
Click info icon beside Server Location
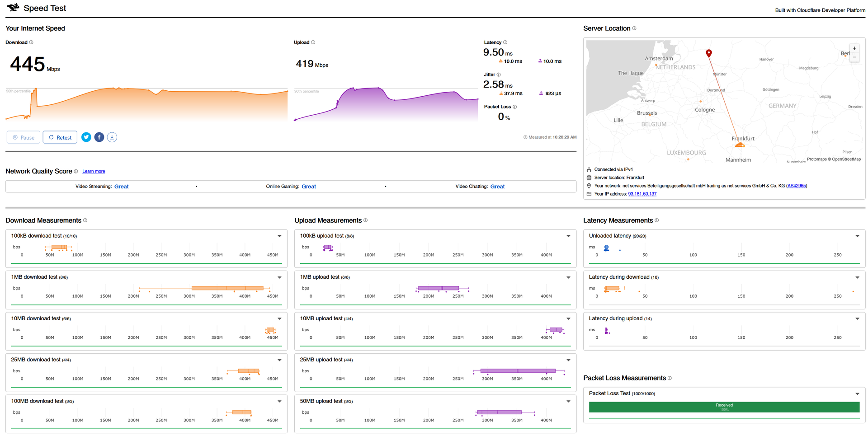point(634,28)
